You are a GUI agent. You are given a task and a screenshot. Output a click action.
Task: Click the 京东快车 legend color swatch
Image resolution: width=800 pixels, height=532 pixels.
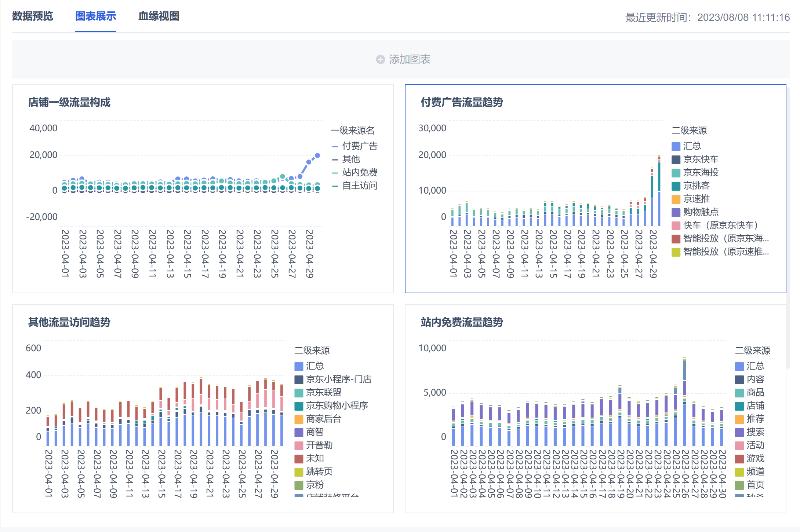(676, 160)
